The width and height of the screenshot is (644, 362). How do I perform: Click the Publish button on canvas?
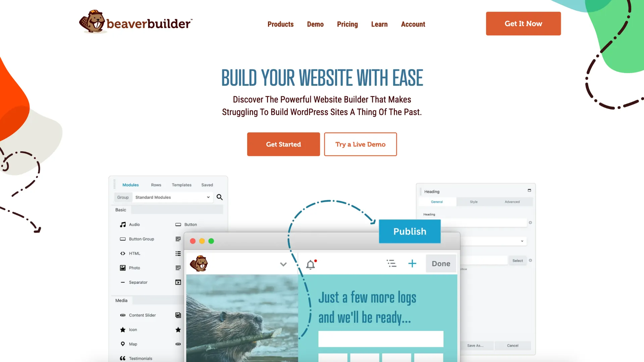click(x=409, y=231)
